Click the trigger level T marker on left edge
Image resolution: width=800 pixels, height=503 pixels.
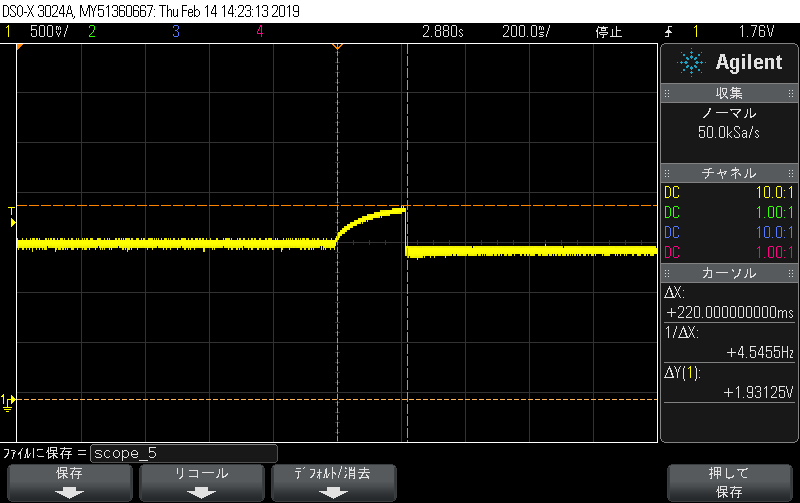[x=12, y=217]
